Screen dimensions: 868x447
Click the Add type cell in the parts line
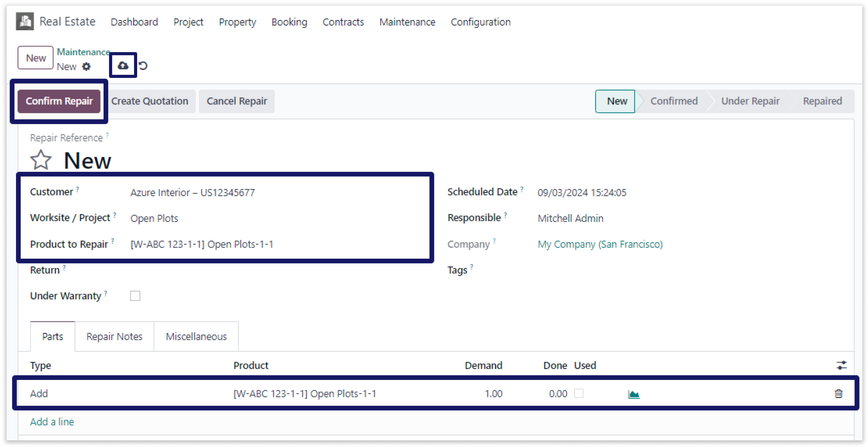39,394
